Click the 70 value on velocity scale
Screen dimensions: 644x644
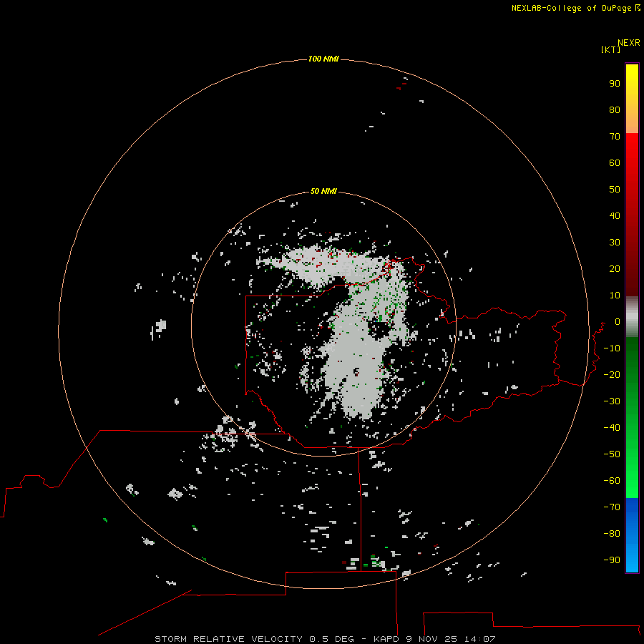[615, 137]
